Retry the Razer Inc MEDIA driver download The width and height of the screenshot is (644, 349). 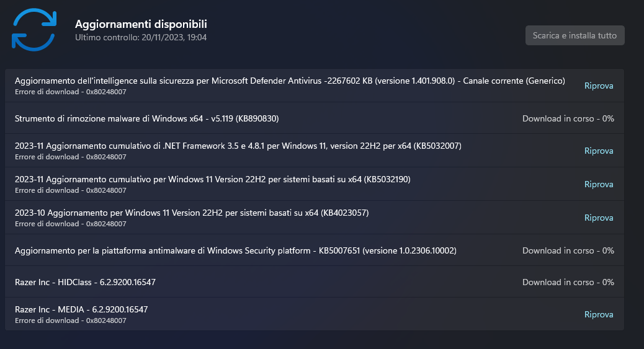click(598, 314)
